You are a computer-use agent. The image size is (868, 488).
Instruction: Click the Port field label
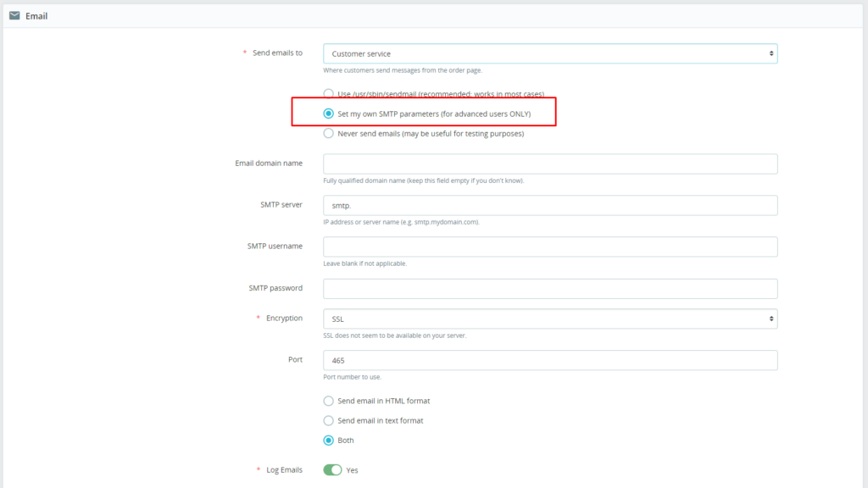pyautogui.click(x=295, y=359)
